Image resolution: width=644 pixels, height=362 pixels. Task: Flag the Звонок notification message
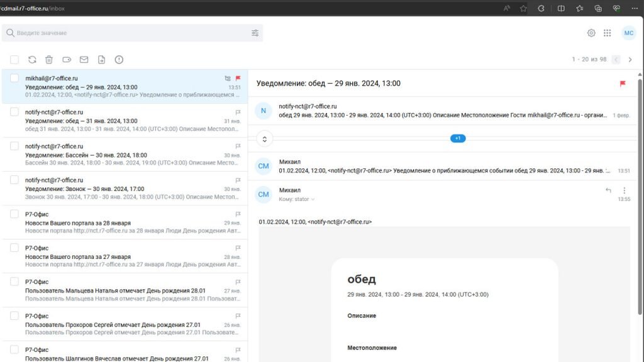(238, 180)
